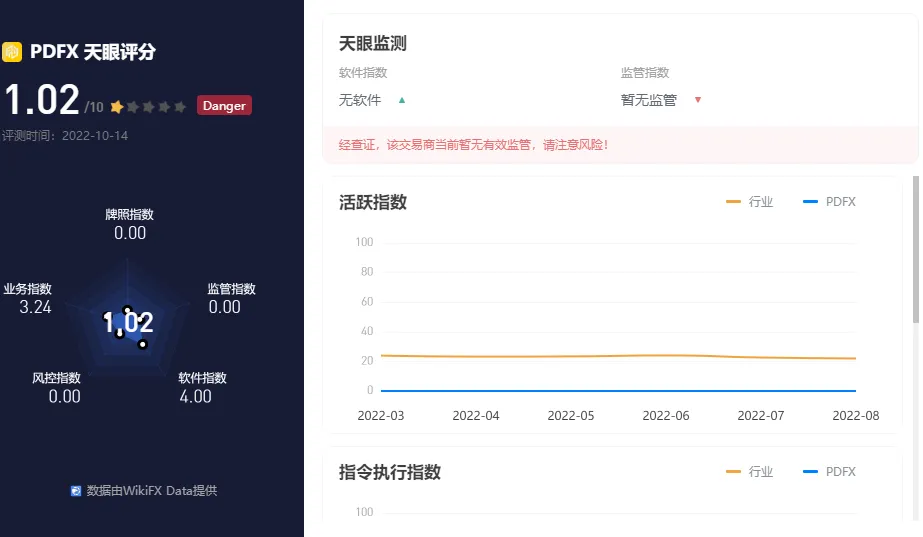
Task: Click the red down arrow beside 暂无监管
Action: coord(698,100)
